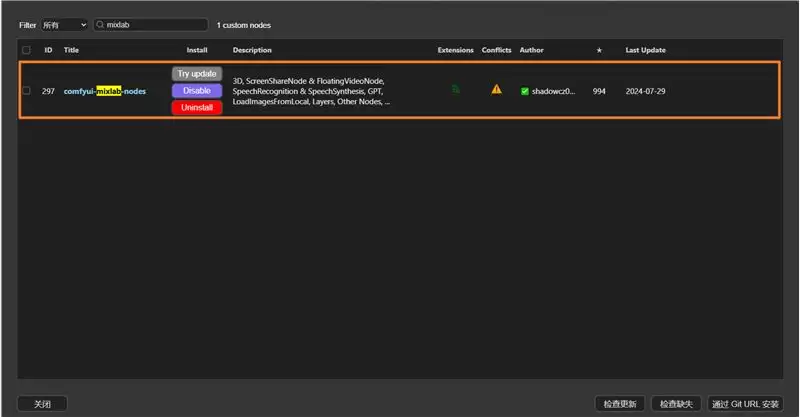Click the star count 994

pyautogui.click(x=599, y=91)
